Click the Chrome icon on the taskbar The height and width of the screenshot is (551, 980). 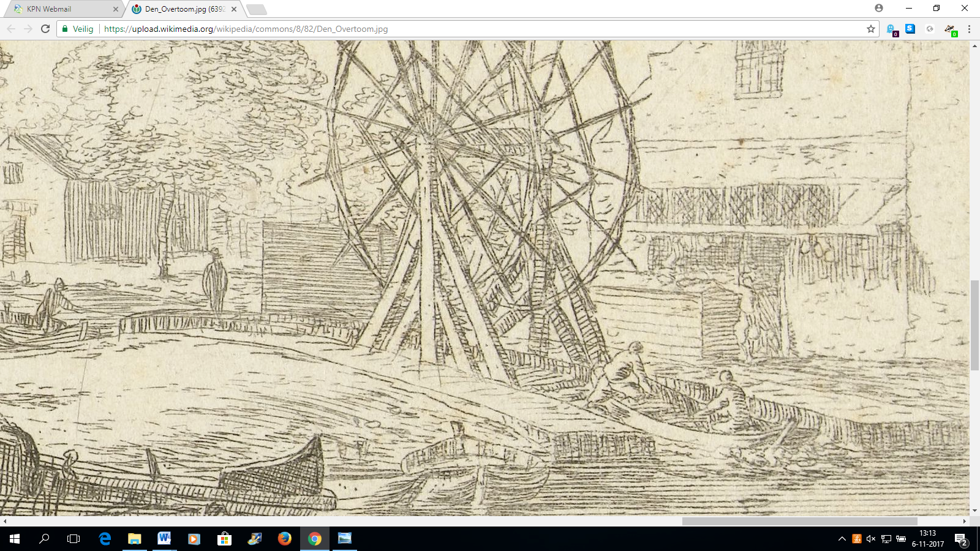pyautogui.click(x=314, y=539)
